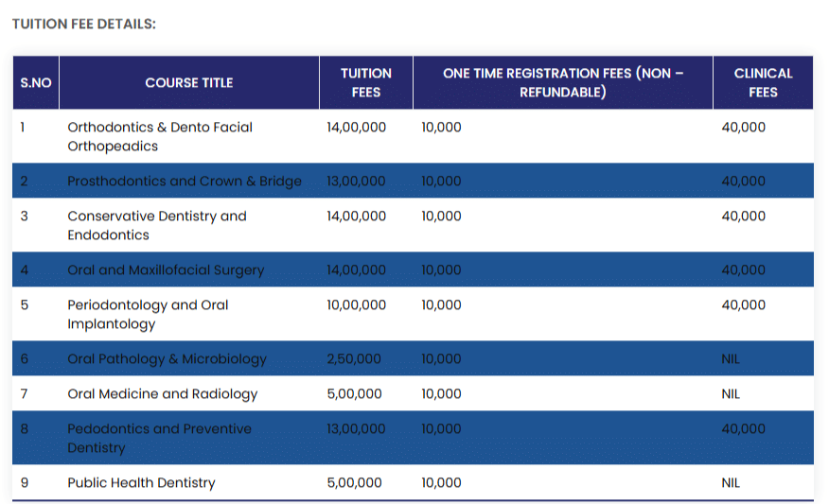Click the 2,50,000 tuition fee value

pos(354,359)
